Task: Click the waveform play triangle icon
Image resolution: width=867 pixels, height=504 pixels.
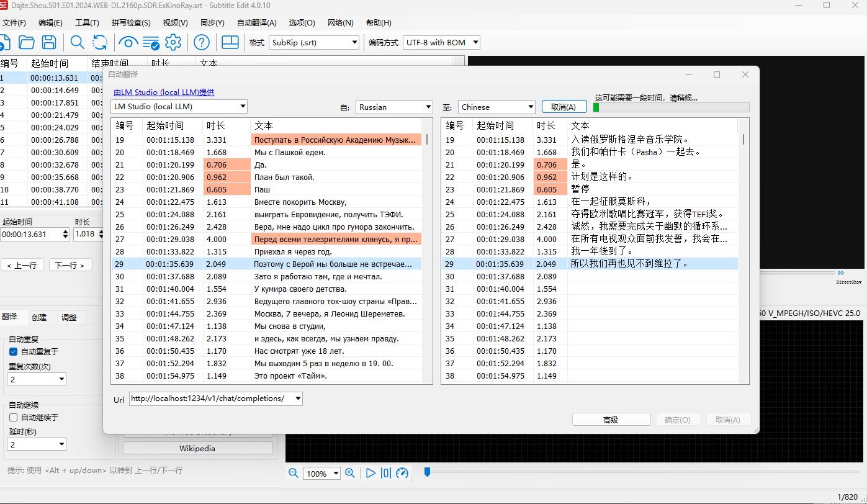Action: coord(371,473)
